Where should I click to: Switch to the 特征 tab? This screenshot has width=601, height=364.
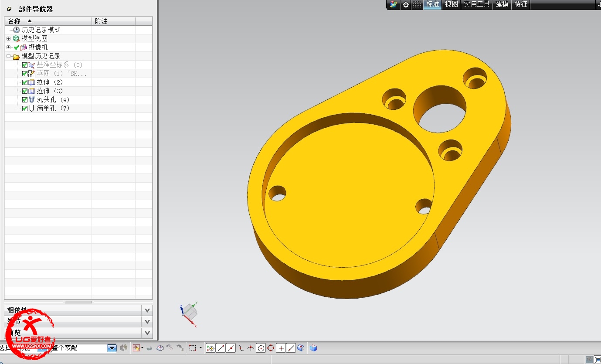(521, 4)
